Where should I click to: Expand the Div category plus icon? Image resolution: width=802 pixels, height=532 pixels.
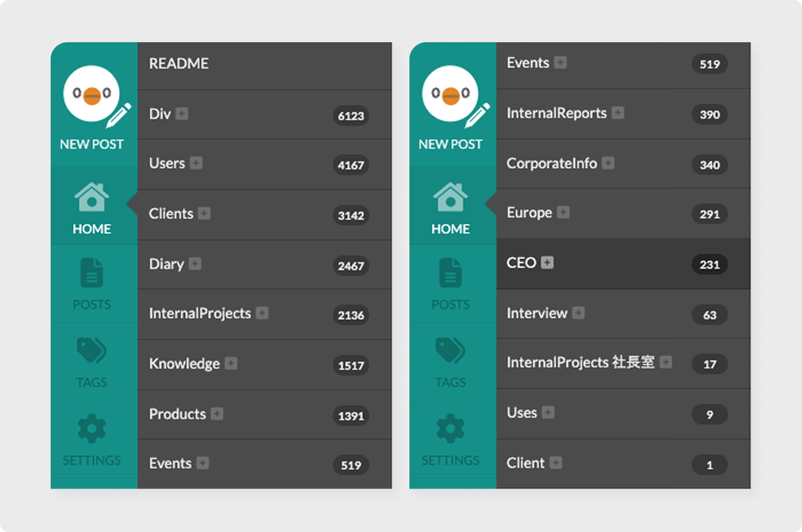coord(182,114)
